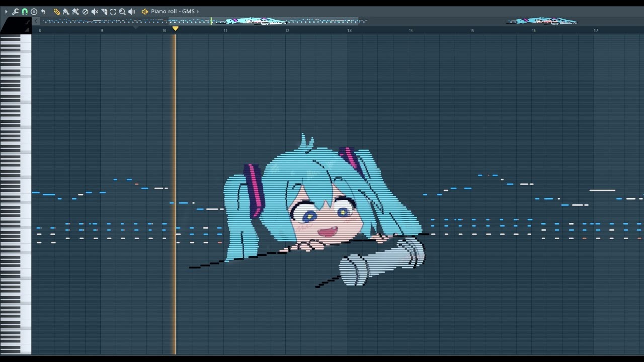The width and height of the screenshot is (644, 362).
Task: Click the highlighted overview scrollbar region
Action: [263, 21]
